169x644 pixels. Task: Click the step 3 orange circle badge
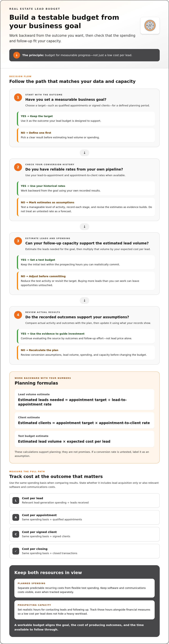point(18,241)
